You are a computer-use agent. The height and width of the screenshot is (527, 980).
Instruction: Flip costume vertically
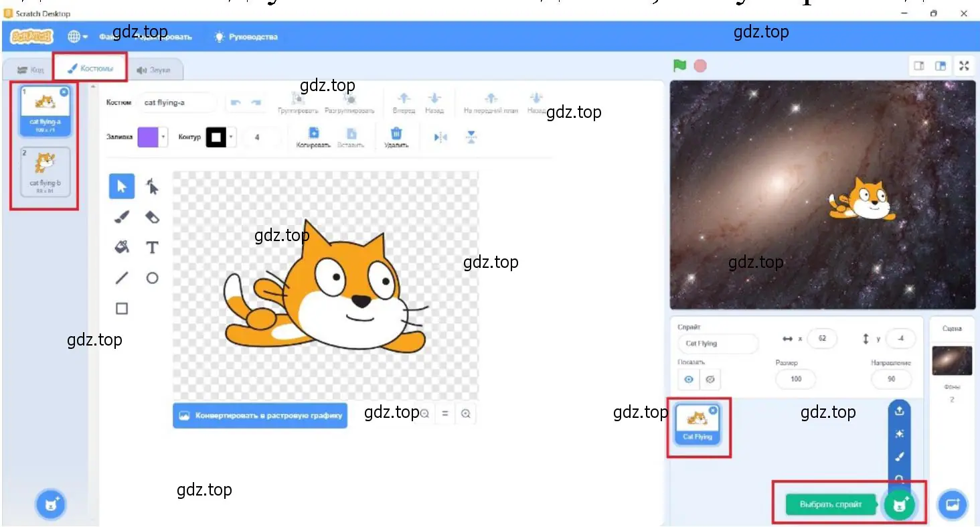click(x=471, y=137)
